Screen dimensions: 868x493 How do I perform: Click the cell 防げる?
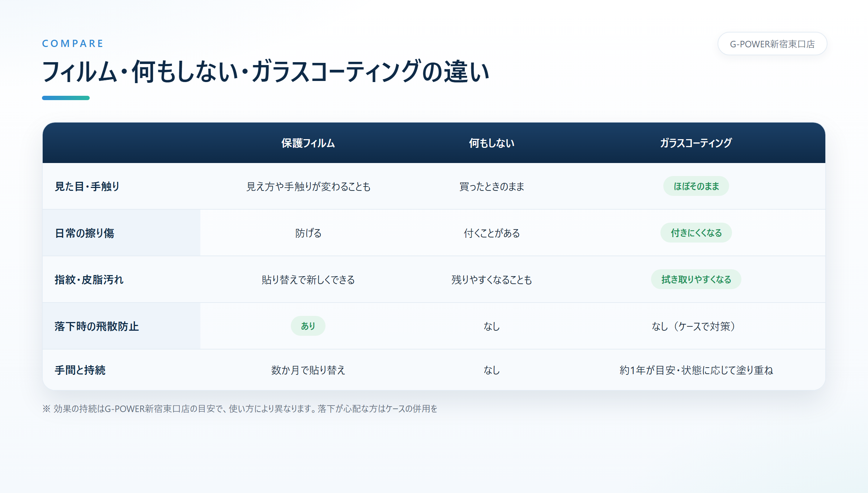coord(308,233)
